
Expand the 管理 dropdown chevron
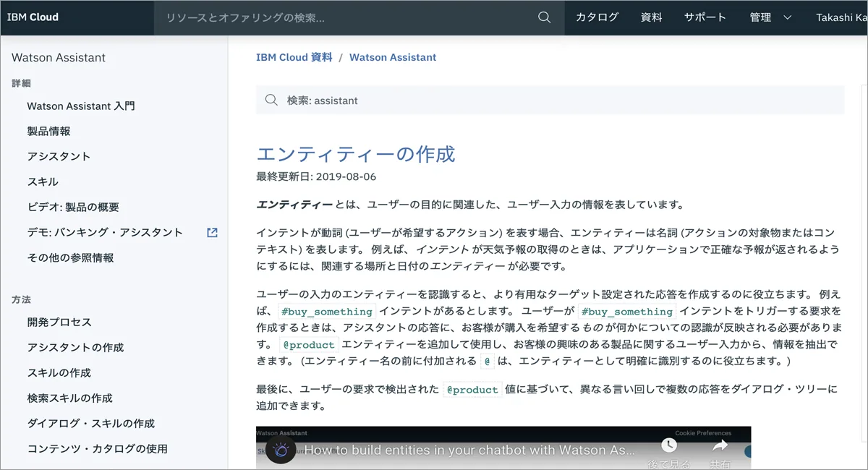tap(788, 17)
